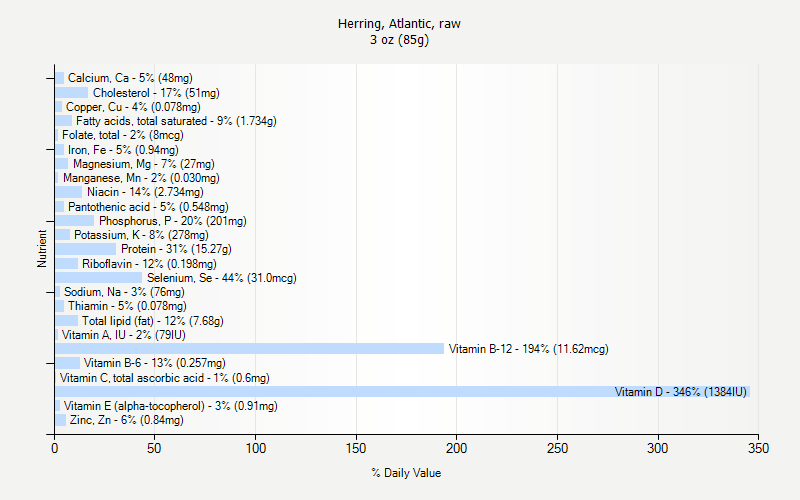Click the Zinc, Zn label
This screenshot has height=500, width=800.
pyautogui.click(x=125, y=421)
